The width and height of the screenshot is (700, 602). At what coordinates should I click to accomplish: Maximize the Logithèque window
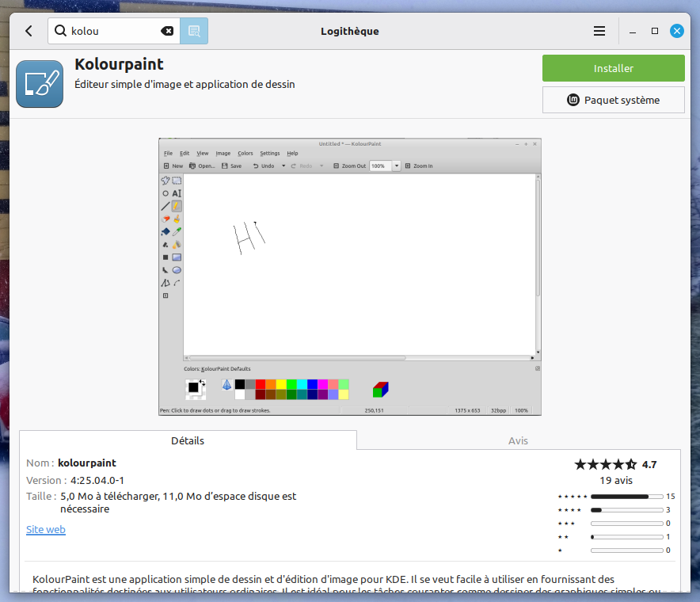(655, 31)
